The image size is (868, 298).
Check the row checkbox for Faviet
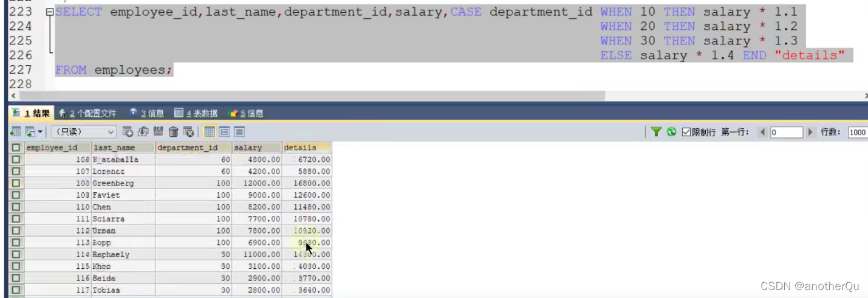click(16, 195)
